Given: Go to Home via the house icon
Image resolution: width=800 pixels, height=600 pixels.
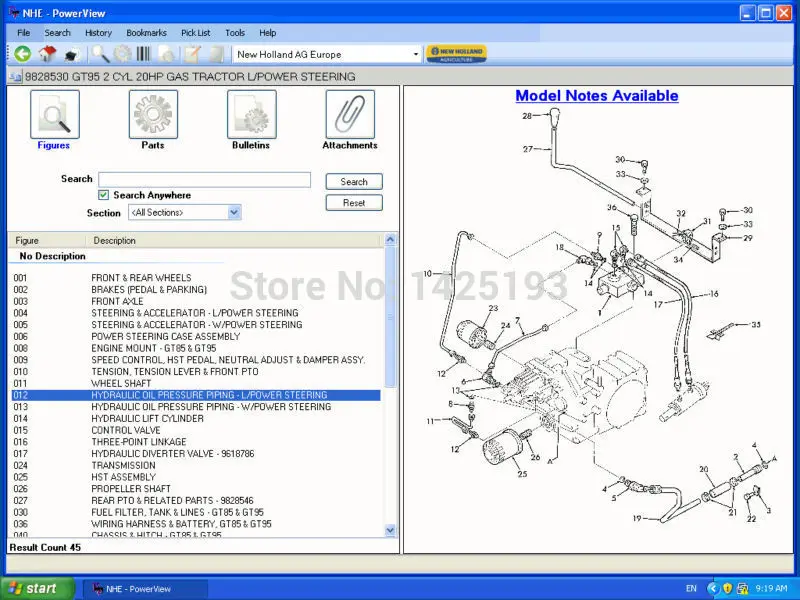Looking at the screenshot, I should point(47,54).
